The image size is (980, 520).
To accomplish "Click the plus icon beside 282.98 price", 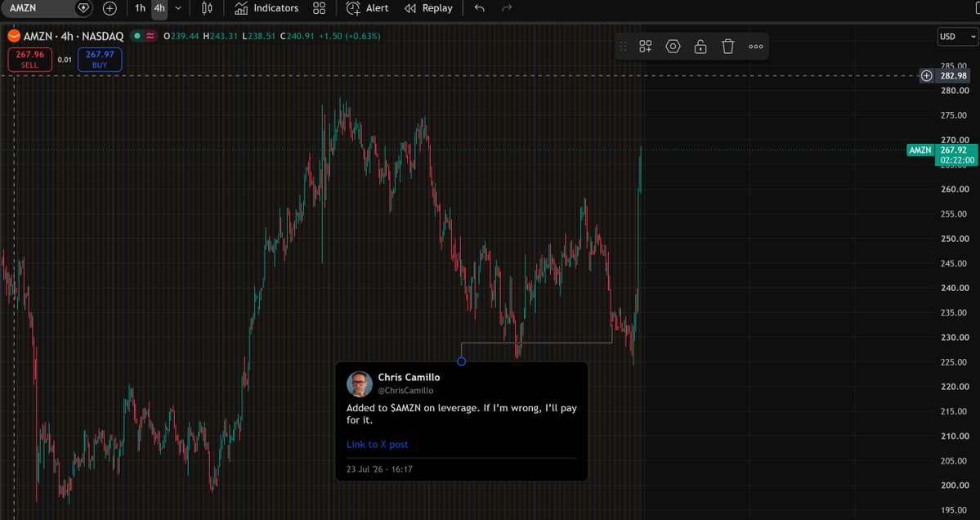I will tap(926, 75).
